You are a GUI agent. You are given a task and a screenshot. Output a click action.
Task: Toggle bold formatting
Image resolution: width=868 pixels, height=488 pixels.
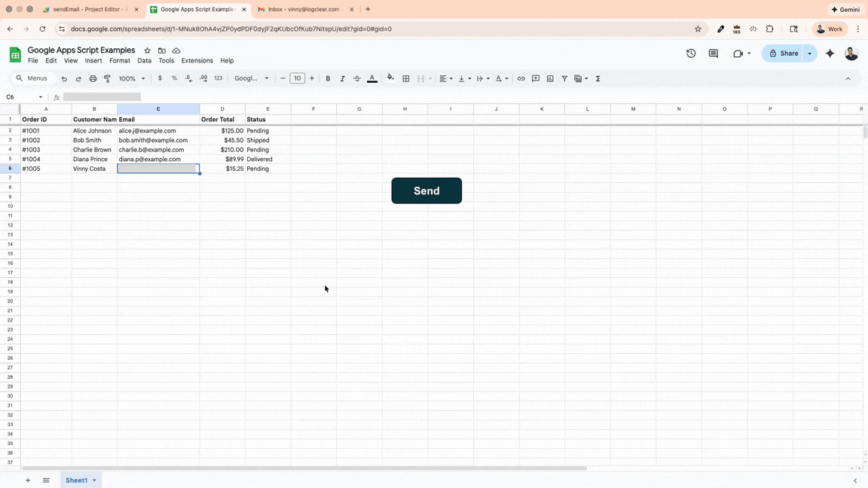click(x=328, y=78)
